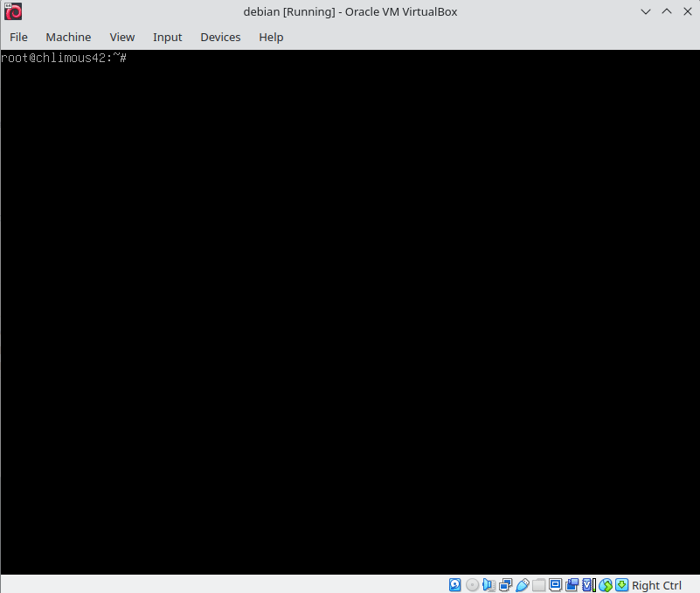This screenshot has width=700, height=593.
Task: Click the recording indicator icon in status bar
Action: pos(572,584)
